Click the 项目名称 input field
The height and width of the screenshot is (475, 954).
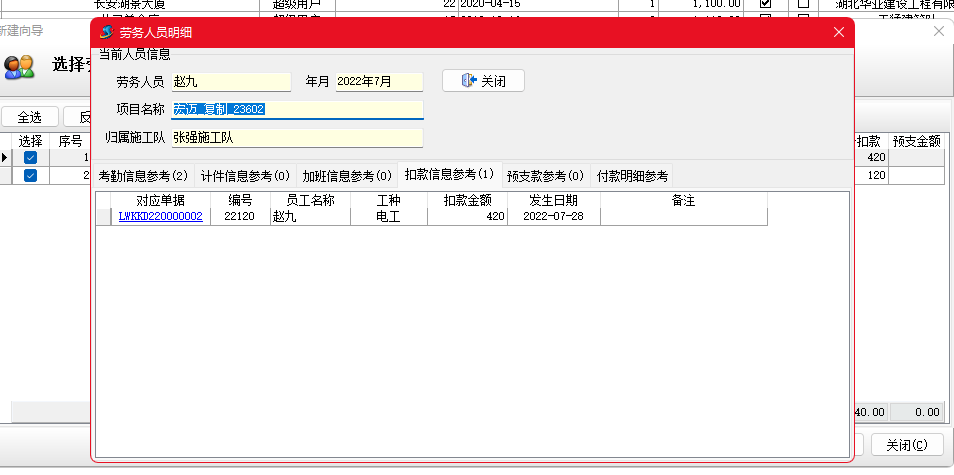pos(297,110)
